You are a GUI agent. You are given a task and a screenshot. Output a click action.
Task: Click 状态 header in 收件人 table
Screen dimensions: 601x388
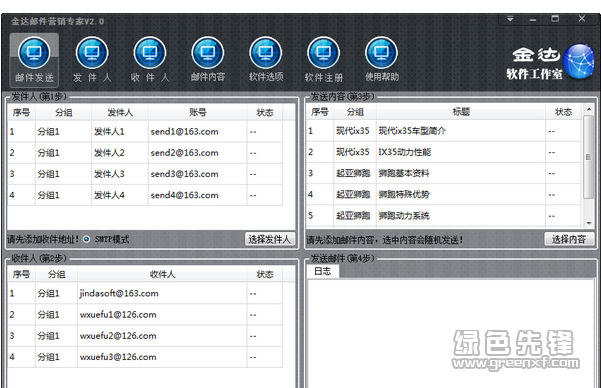coord(265,274)
